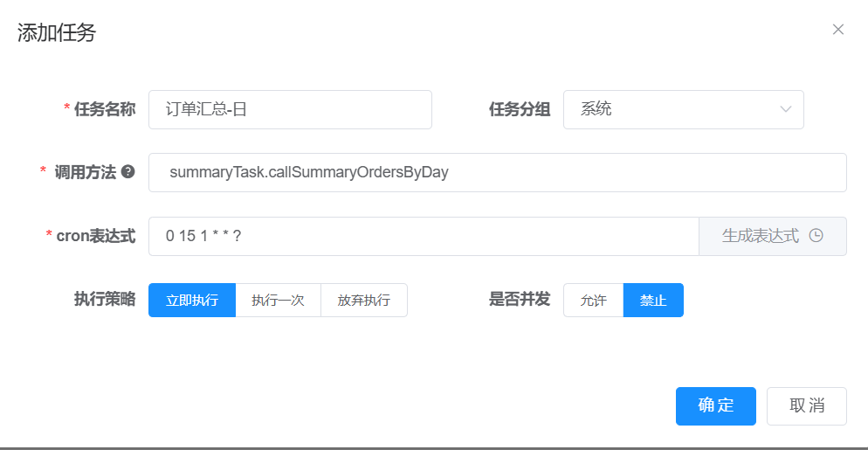Click the cron表达式 field showing 0 15 1 * * ?
Image resolution: width=868 pixels, height=450 pixels.
click(423, 236)
